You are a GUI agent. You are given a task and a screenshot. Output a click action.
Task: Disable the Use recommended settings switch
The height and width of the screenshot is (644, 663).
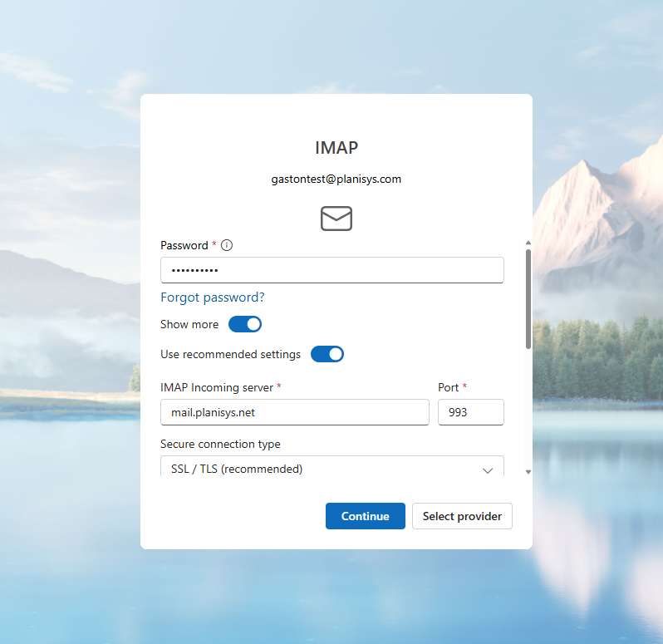coord(327,354)
